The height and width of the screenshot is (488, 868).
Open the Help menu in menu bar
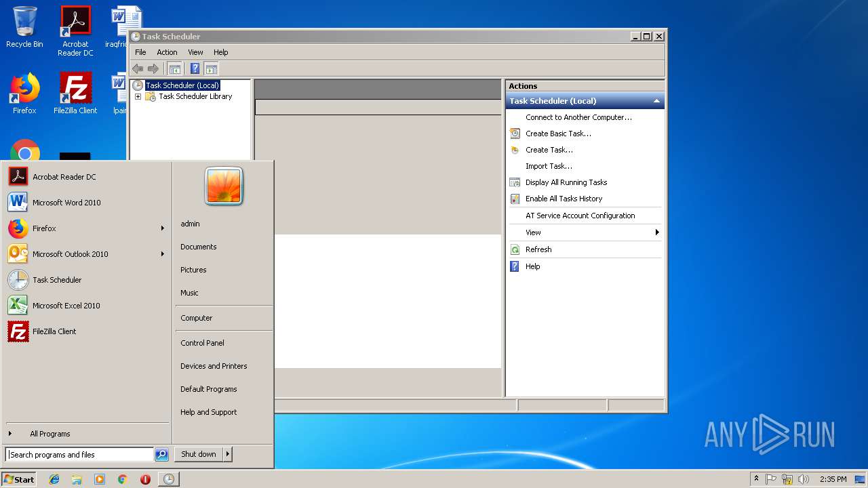[221, 52]
